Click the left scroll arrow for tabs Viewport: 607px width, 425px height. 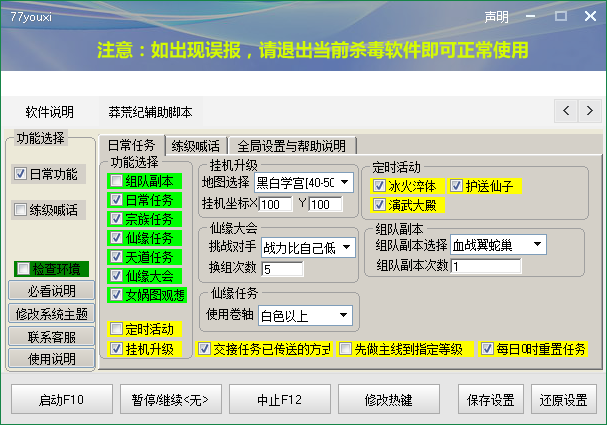click(x=565, y=111)
